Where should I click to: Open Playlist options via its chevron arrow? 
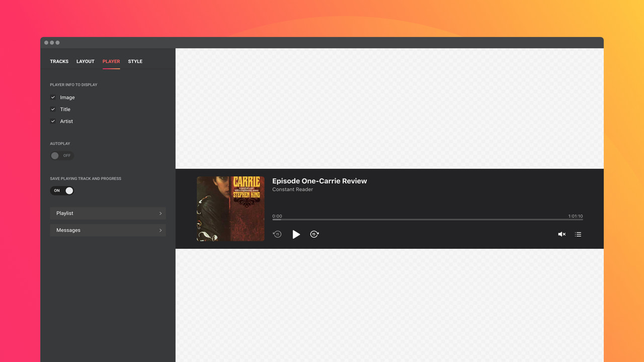pos(160,213)
